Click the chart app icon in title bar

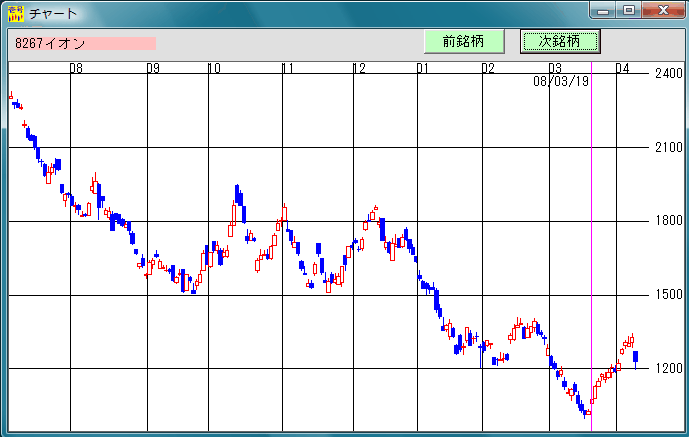tap(16, 13)
